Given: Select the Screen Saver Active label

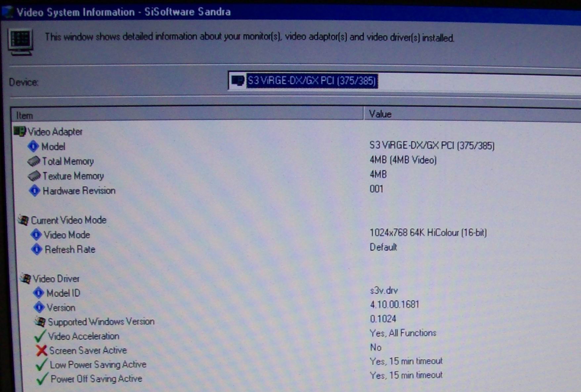Looking at the screenshot, I should [x=88, y=350].
